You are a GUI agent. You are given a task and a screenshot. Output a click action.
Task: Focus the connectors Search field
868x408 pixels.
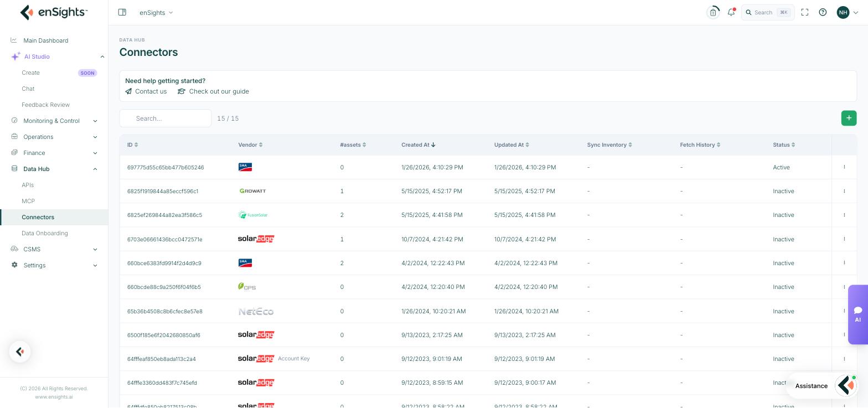click(x=166, y=118)
